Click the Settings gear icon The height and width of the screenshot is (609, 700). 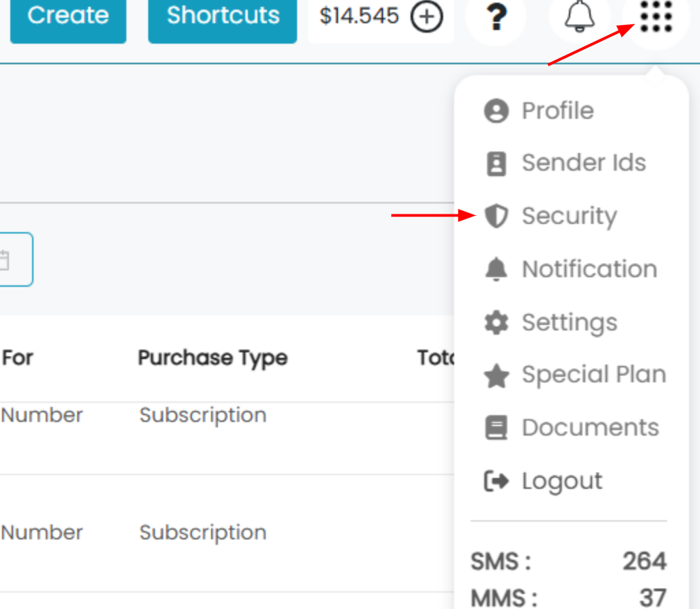(x=496, y=322)
